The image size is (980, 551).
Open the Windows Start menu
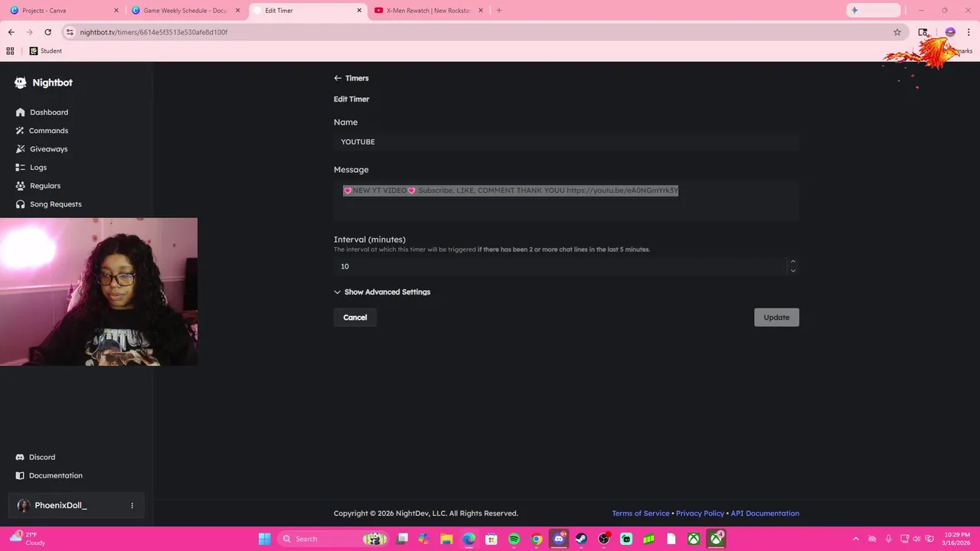(x=264, y=539)
